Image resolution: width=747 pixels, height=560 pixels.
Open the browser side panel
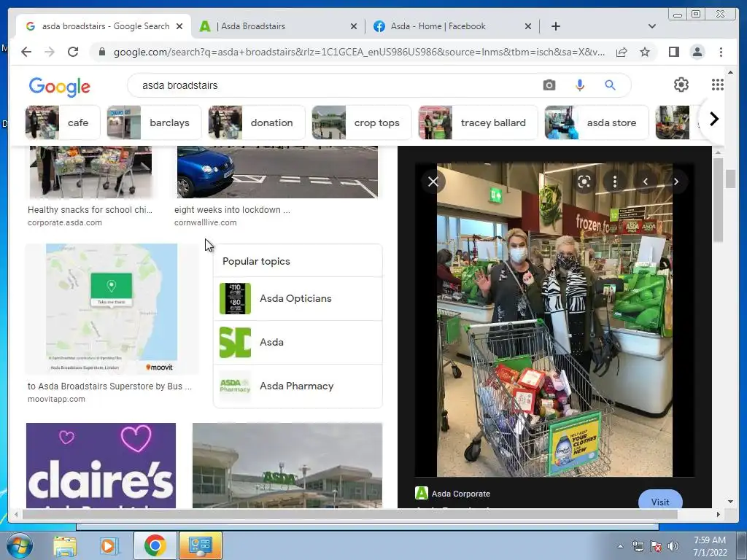point(673,52)
